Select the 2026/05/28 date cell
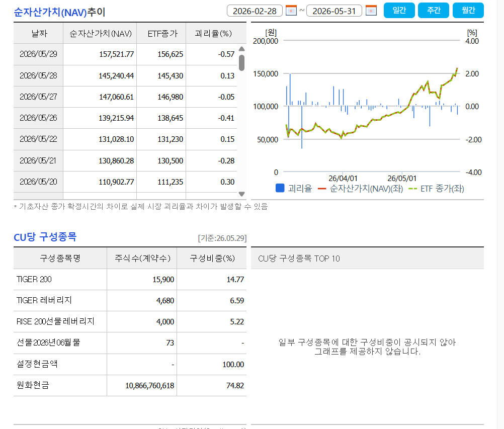 (x=39, y=75)
